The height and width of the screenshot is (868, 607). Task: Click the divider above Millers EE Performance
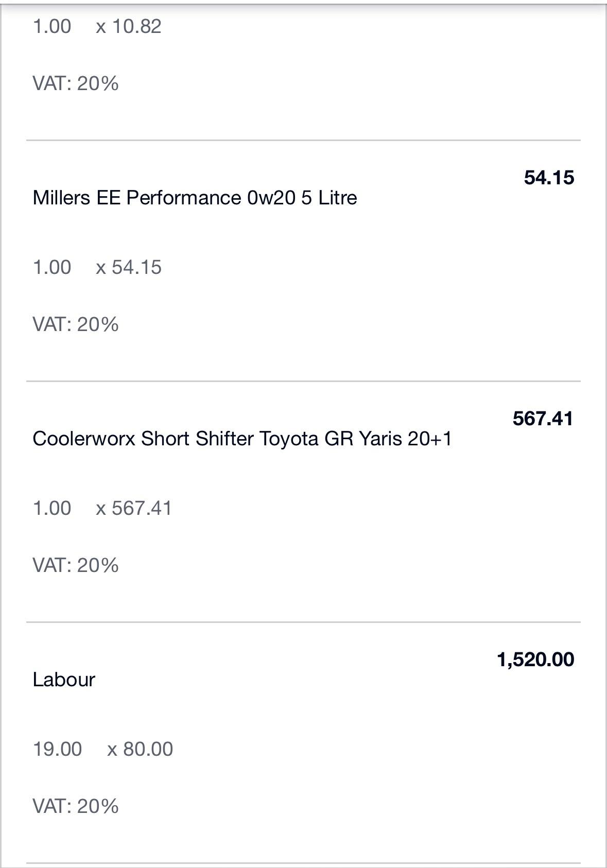(303, 140)
